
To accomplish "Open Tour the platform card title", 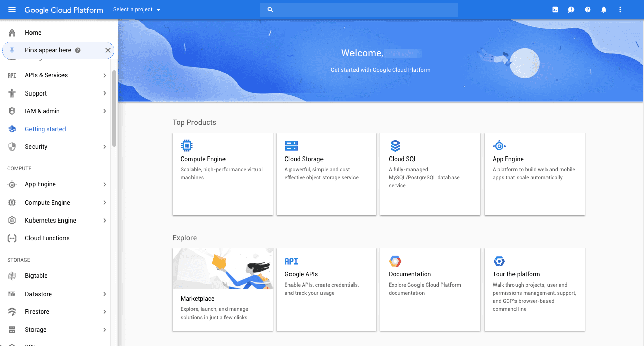I will pyautogui.click(x=517, y=274).
